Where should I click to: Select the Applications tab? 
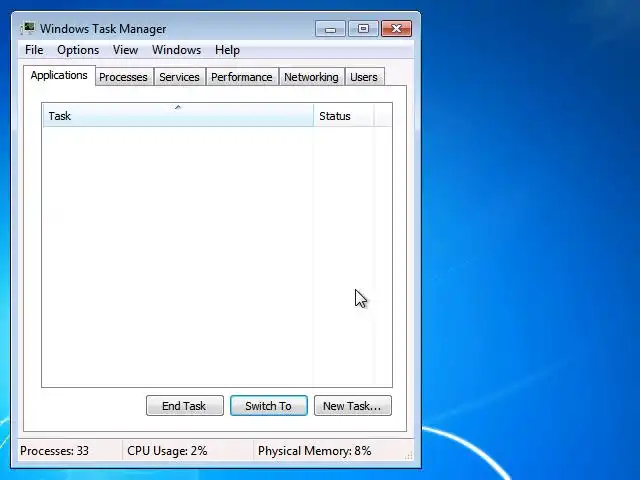tap(59, 76)
